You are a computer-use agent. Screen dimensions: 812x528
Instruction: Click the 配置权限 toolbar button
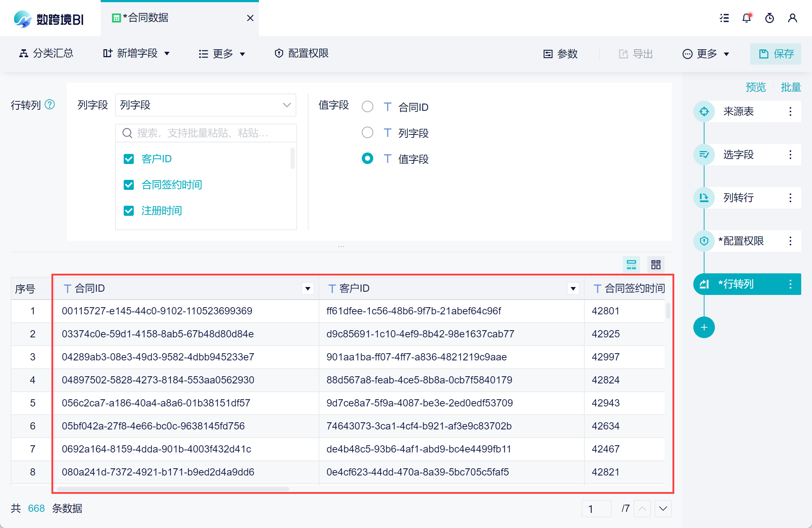(301, 54)
